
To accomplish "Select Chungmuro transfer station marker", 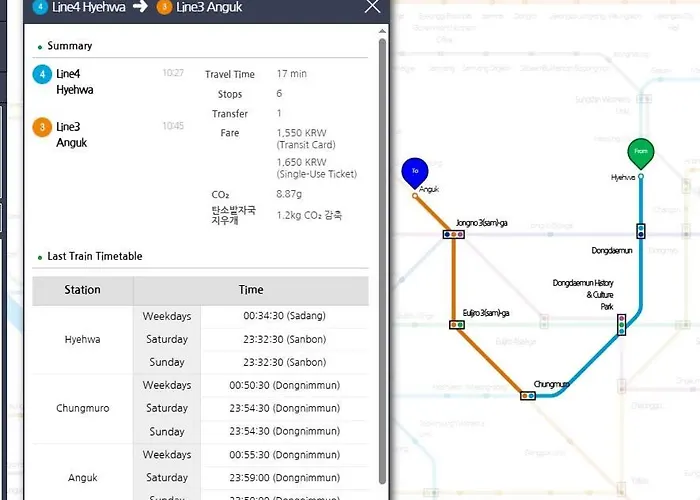I will 528,396.
